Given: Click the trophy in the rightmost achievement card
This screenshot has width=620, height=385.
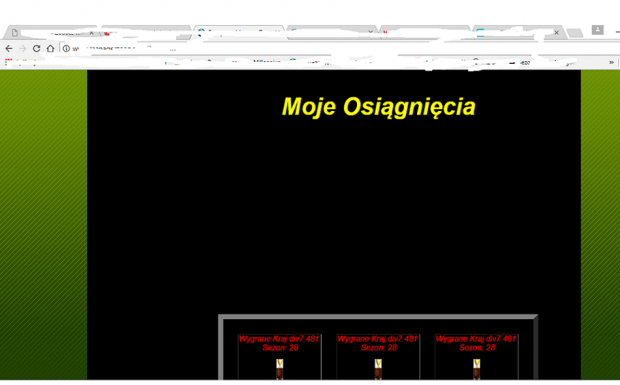Looking at the screenshot, I should coord(476,369).
